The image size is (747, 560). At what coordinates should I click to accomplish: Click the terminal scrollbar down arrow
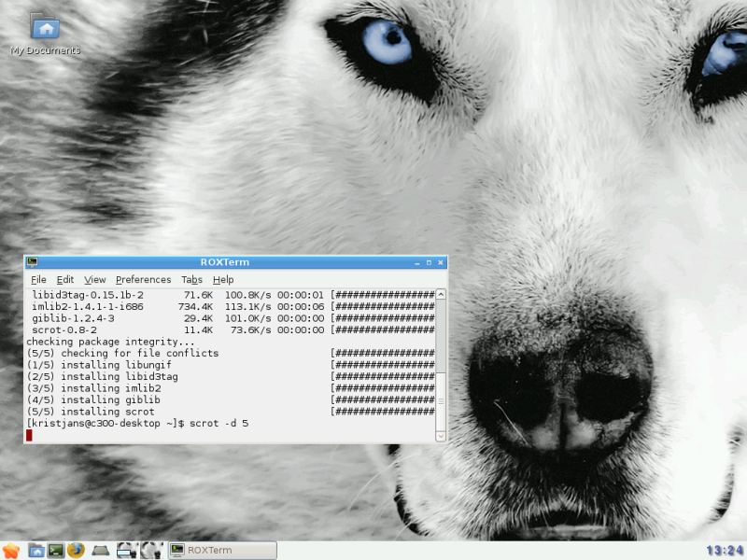click(441, 436)
